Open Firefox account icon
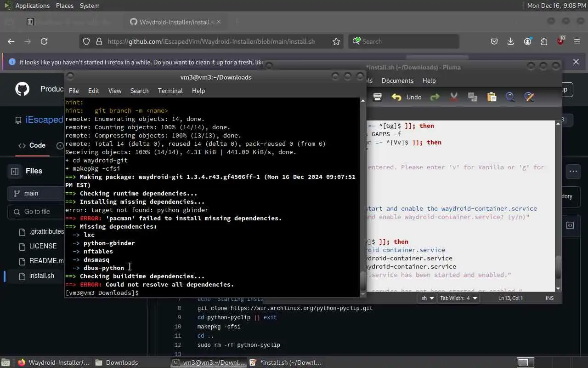 click(527, 41)
